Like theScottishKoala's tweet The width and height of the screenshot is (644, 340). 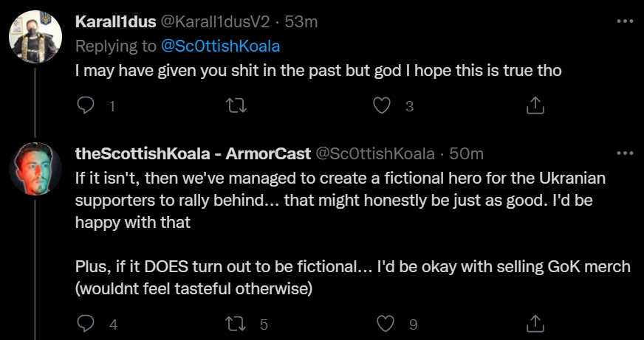[x=385, y=323]
